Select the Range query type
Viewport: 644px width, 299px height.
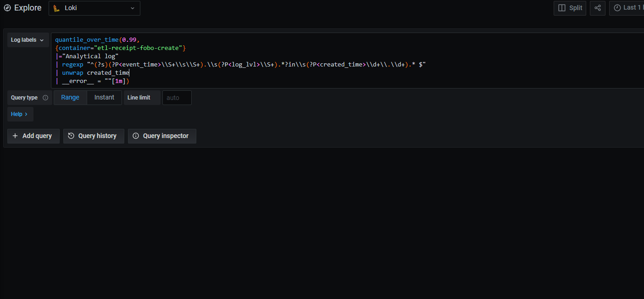70,97
